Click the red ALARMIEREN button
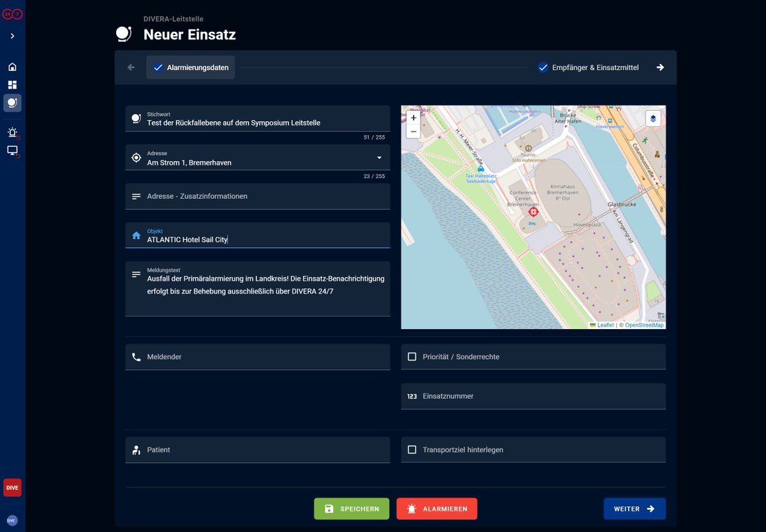Image resolution: width=766 pixels, height=532 pixels. point(437,509)
